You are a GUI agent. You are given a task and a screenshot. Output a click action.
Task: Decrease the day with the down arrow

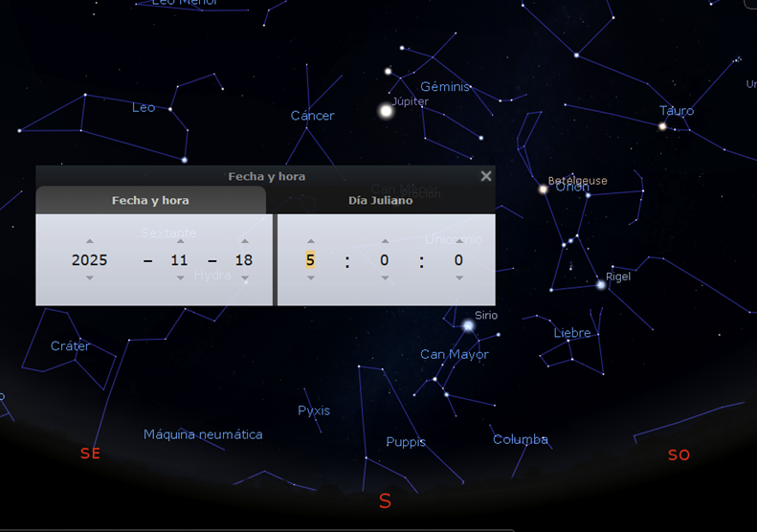click(x=245, y=278)
